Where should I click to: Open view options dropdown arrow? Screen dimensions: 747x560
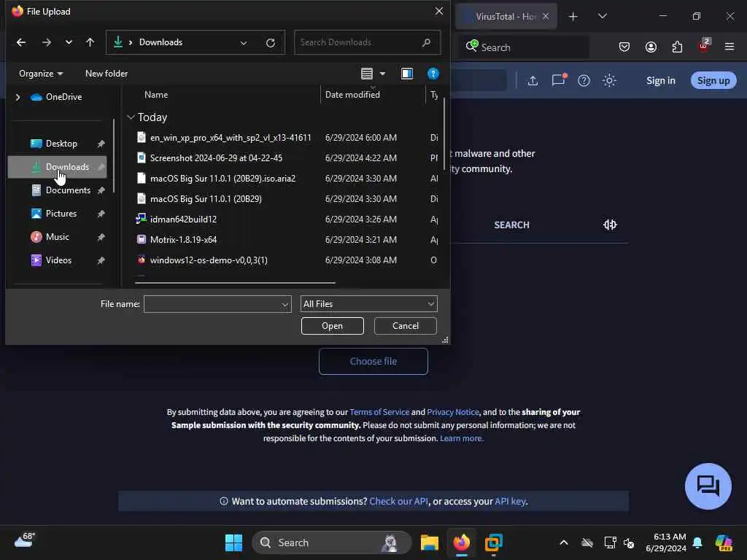[x=382, y=74]
